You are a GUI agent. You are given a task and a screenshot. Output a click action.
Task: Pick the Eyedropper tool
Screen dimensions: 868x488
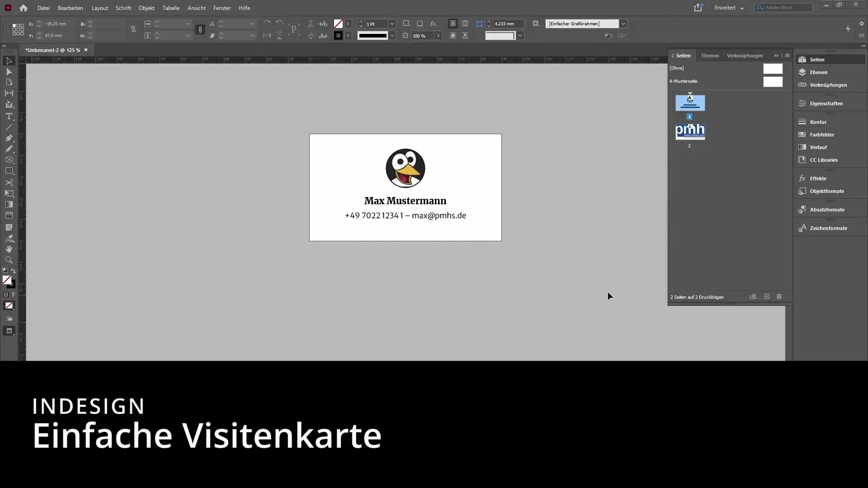[9, 239]
